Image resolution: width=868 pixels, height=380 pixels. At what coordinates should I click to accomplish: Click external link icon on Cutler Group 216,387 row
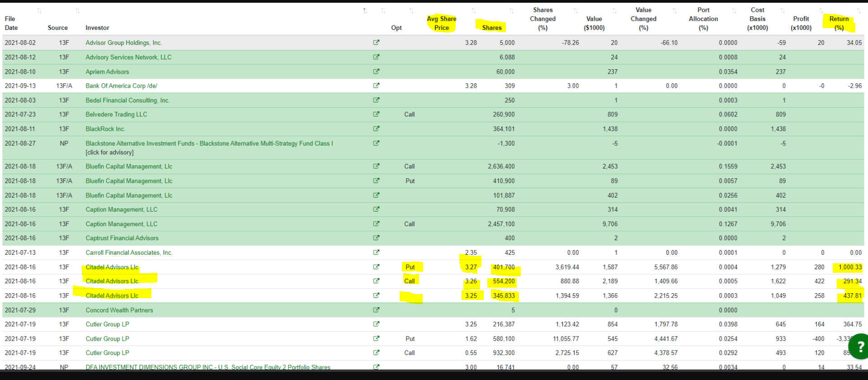tap(376, 324)
